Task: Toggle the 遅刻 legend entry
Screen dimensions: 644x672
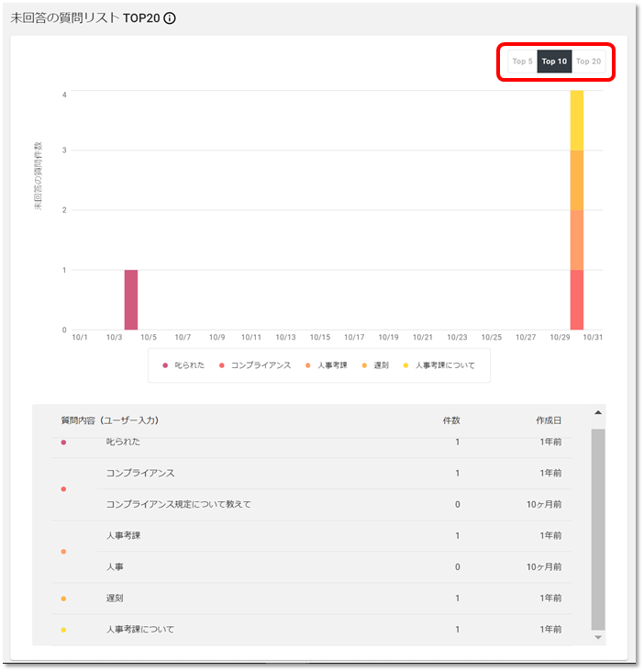Action: (x=375, y=365)
